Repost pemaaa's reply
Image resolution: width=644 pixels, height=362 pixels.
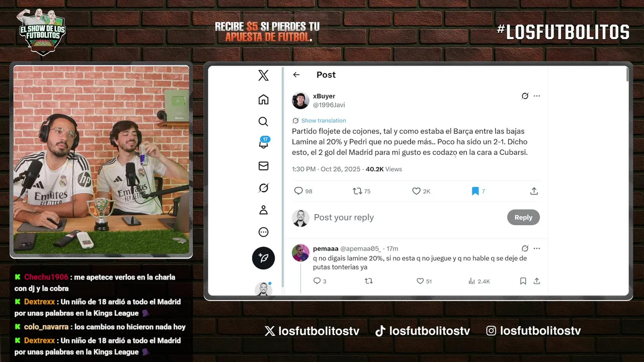[x=368, y=281]
